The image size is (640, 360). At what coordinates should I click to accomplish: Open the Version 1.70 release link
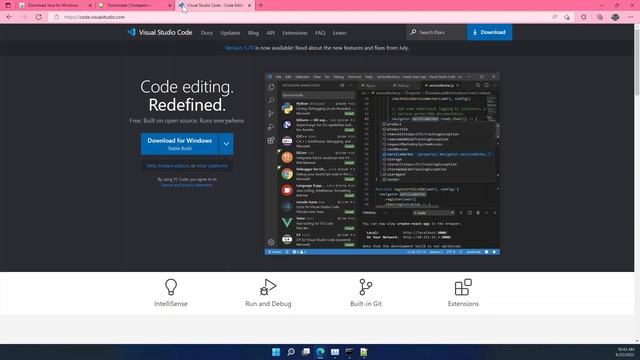[x=239, y=48]
